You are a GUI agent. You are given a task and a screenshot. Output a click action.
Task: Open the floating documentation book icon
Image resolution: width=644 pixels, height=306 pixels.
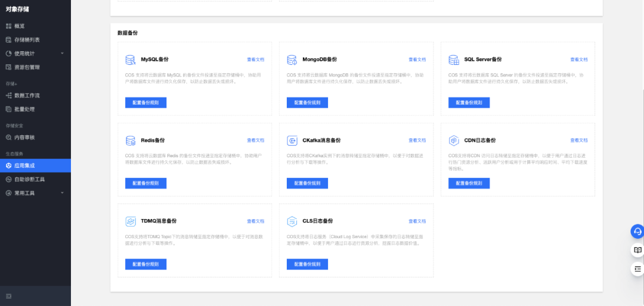click(637, 250)
